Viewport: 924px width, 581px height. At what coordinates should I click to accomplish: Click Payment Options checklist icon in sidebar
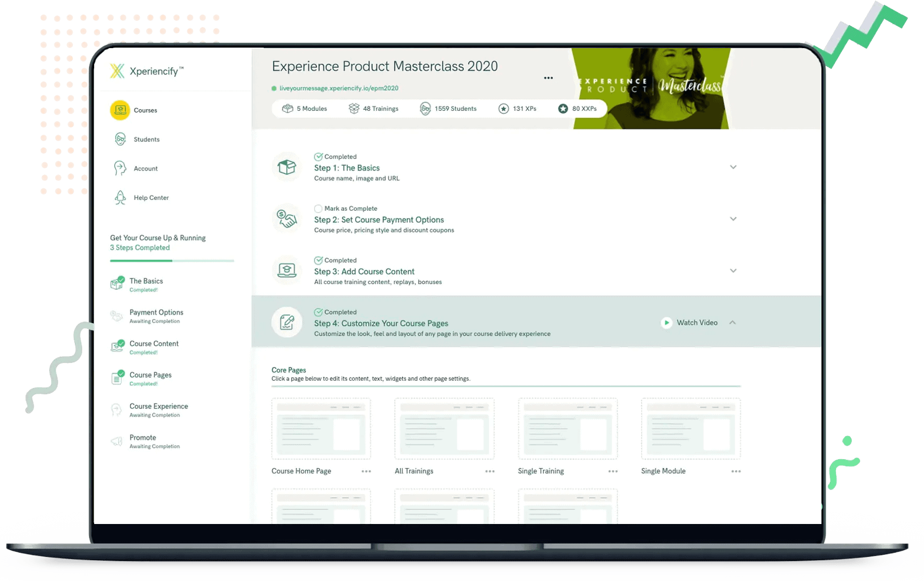coord(117,315)
